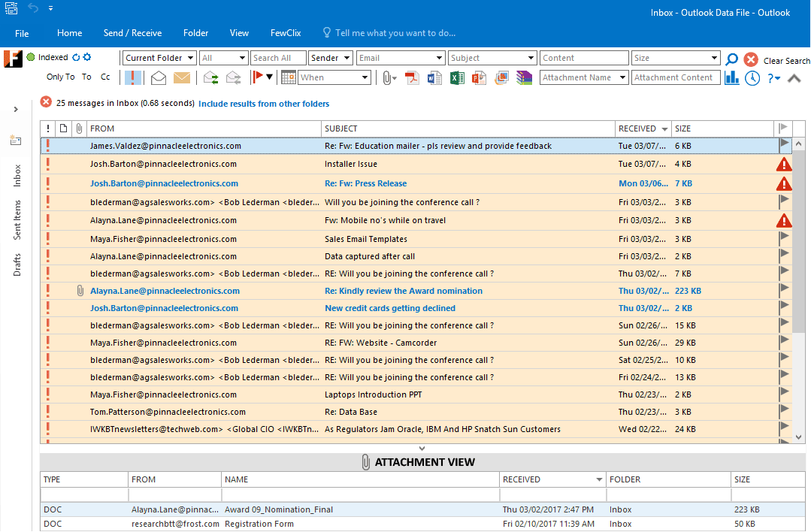
Task: Open the flag filter dropdown arrow
Action: (x=269, y=77)
